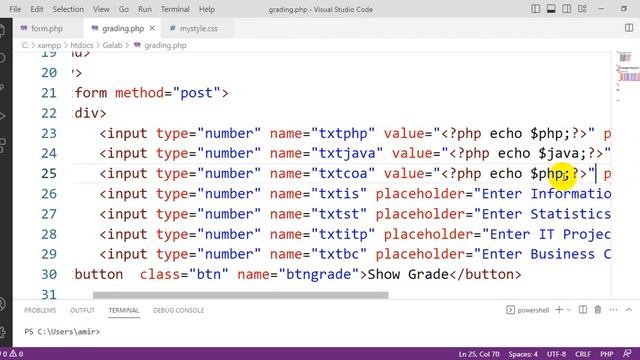Select the TERMINAL panel tab

click(x=124, y=310)
